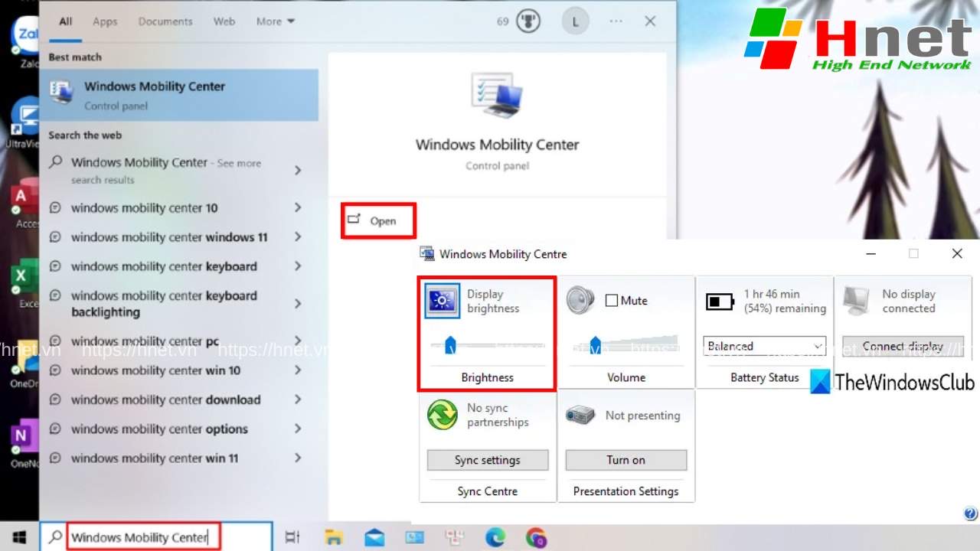Click the Mobility Centre title bar icon
This screenshot has width=980, height=551.
click(426, 254)
